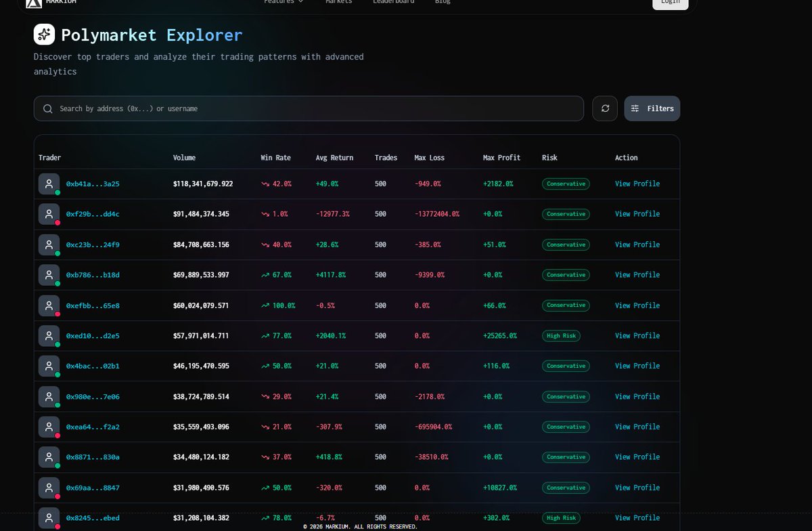Click down-trend arrow beside 29.0% win rate
This screenshot has width=812, height=531.
[265, 396]
